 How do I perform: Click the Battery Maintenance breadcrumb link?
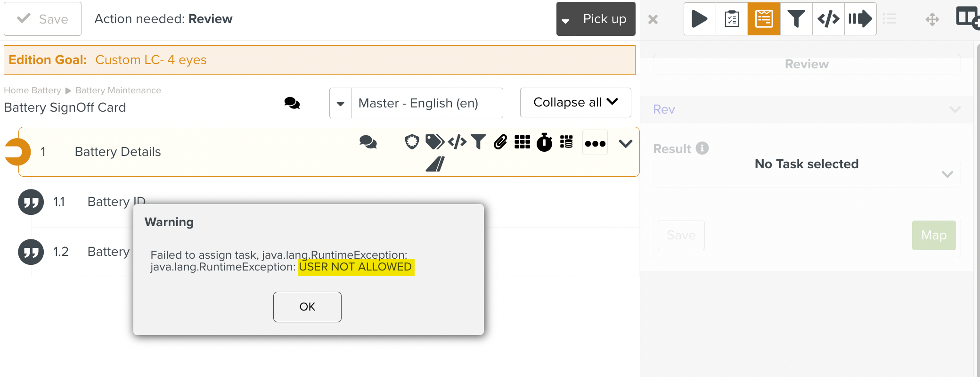[x=118, y=90]
